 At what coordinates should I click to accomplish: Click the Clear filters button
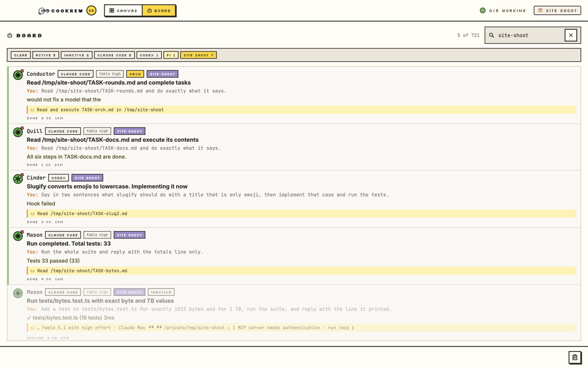(x=21, y=55)
